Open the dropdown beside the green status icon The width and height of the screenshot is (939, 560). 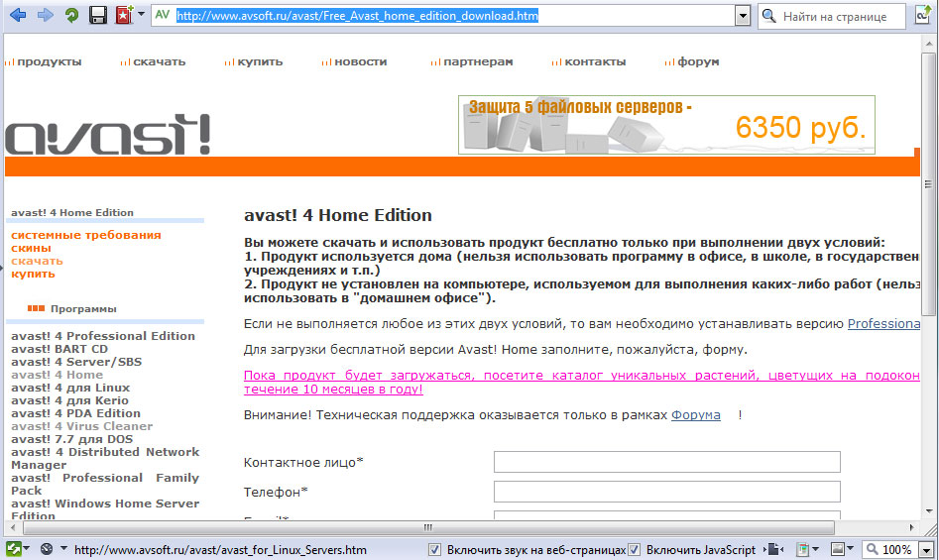[27, 549]
